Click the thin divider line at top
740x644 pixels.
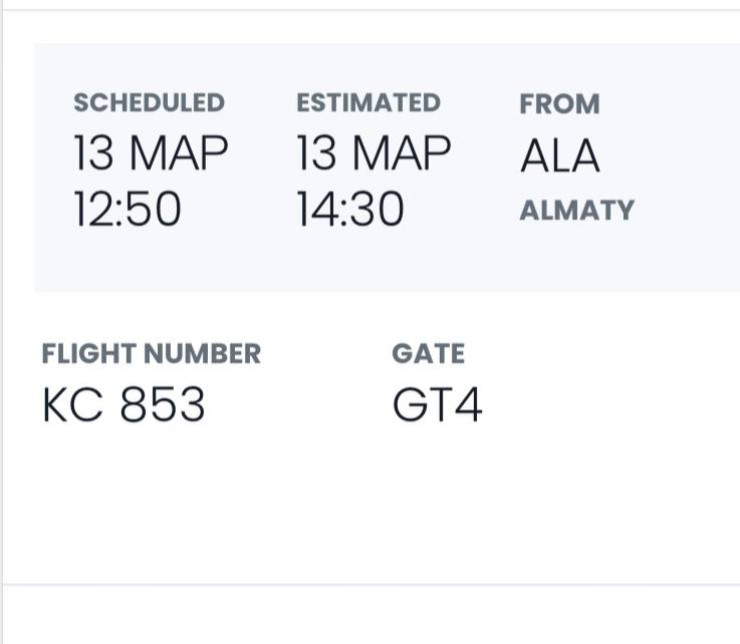click(370, 10)
